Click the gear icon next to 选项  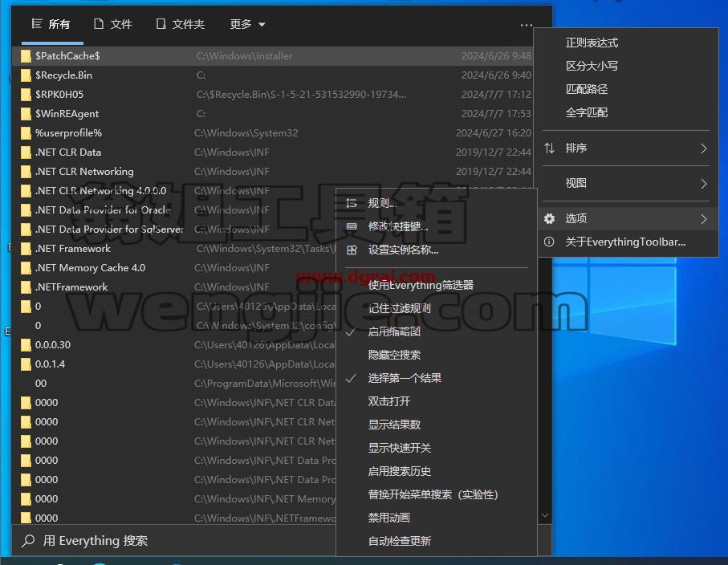point(549,218)
